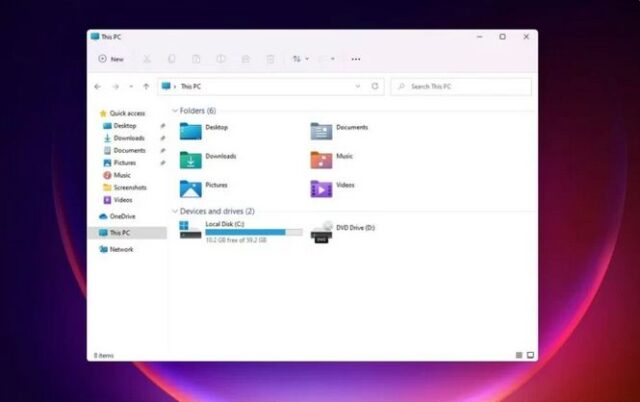This screenshot has height=402, width=640.
Task: Click the This PC title bar icon
Action: [x=95, y=37]
